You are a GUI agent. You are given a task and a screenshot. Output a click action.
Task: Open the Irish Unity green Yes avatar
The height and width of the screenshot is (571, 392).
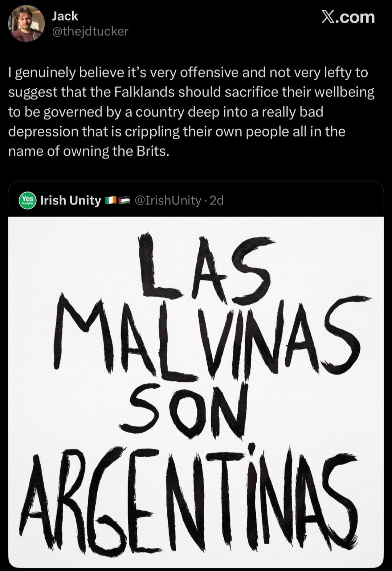point(28,200)
